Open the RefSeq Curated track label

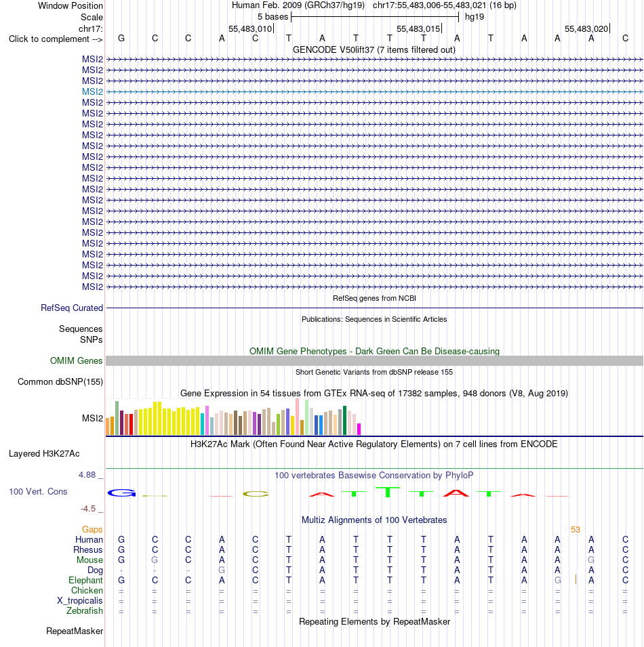tap(72, 308)
